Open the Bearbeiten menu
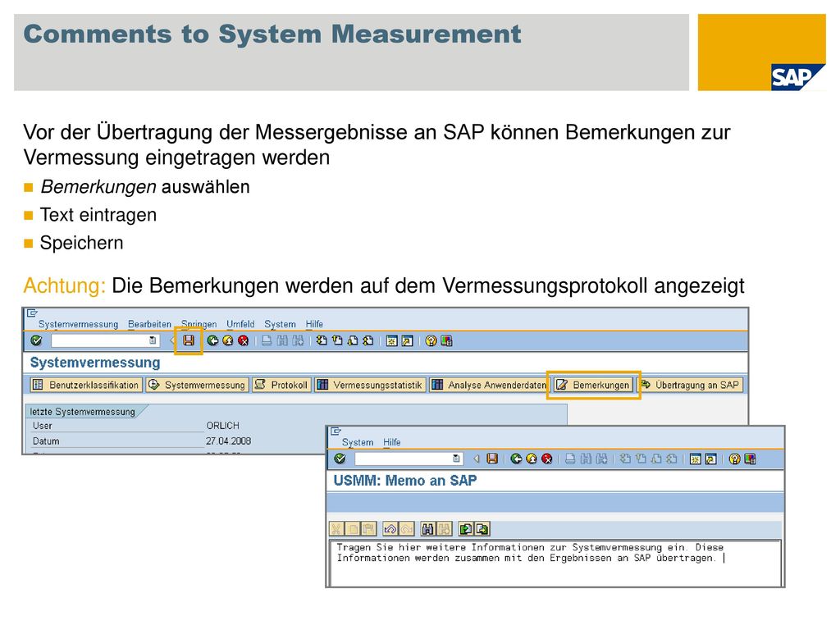Screen dimensions: 840x630 (149, 324)
